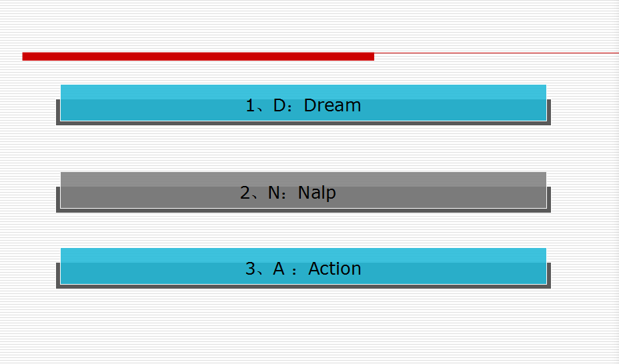Click the blue "3、A: Action" bar
Screen dimensions: 619x364
[303, 266]
